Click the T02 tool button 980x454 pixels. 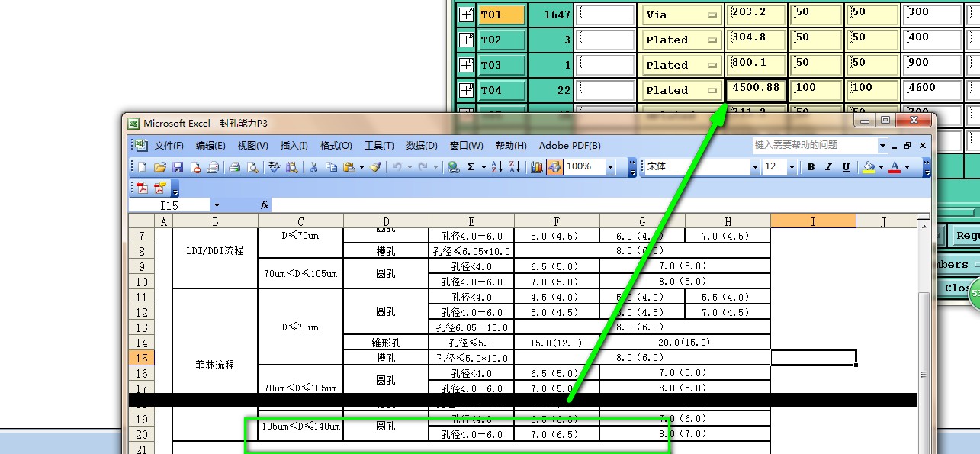[502, 39]
